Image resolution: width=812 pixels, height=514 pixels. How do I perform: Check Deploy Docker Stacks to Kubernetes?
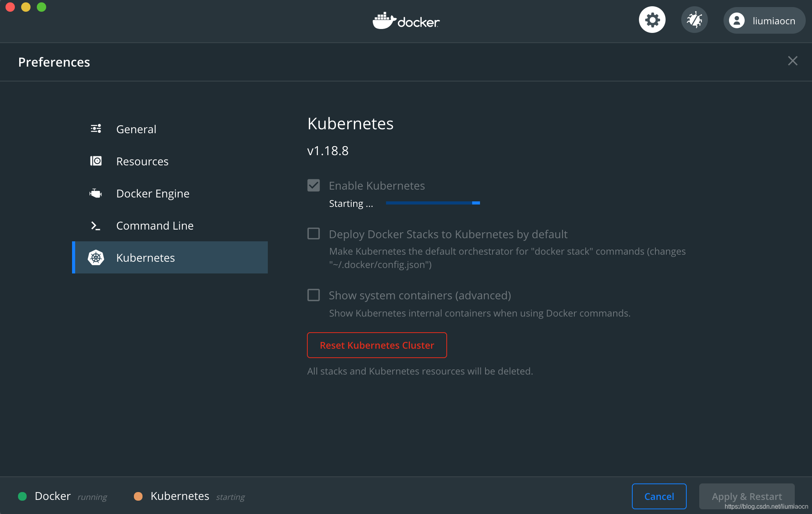point(314,234)
